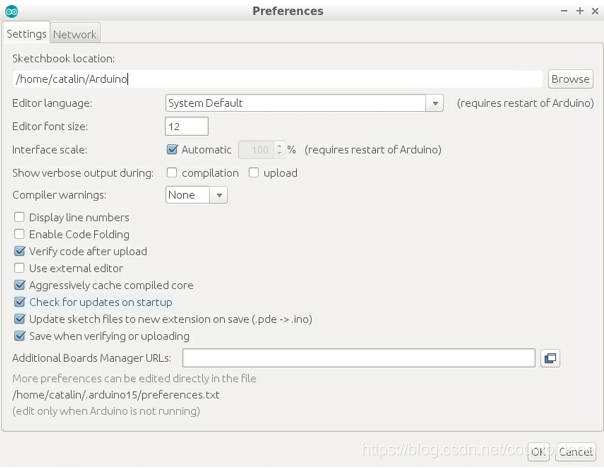Select the Settings tab
Screen dimensions: 604x468
click(x=26, y=34)
